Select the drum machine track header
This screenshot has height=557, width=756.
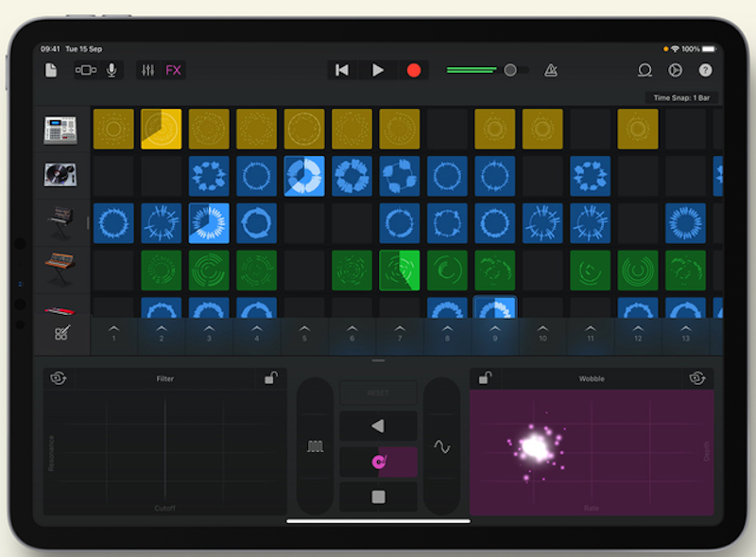coord(60,130)
